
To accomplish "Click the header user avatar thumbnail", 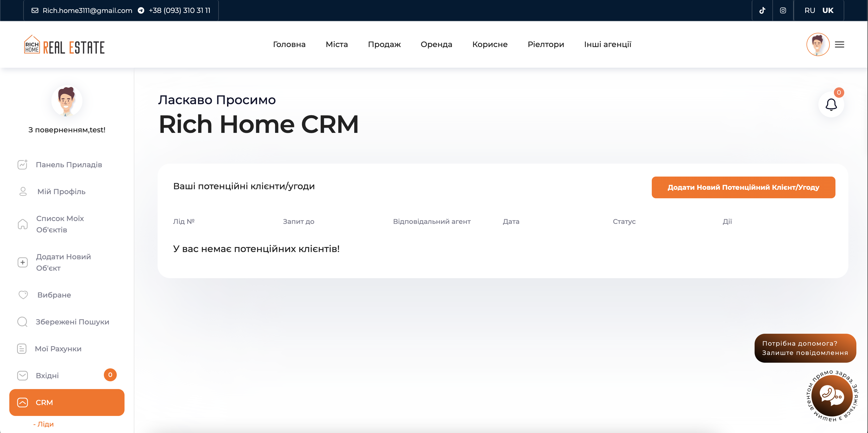I will coord(817,44).
